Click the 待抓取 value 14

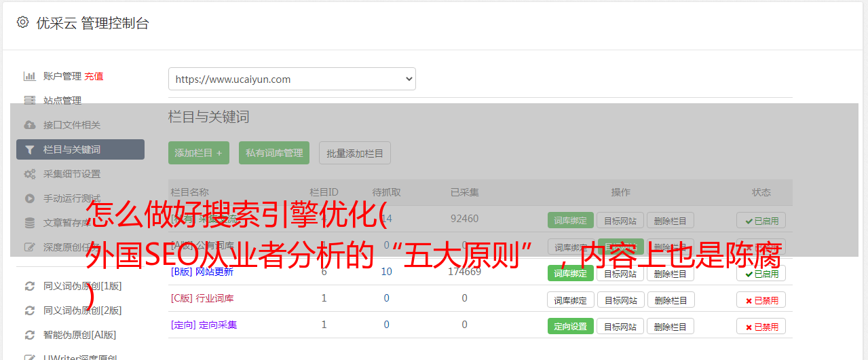point(386,219)
